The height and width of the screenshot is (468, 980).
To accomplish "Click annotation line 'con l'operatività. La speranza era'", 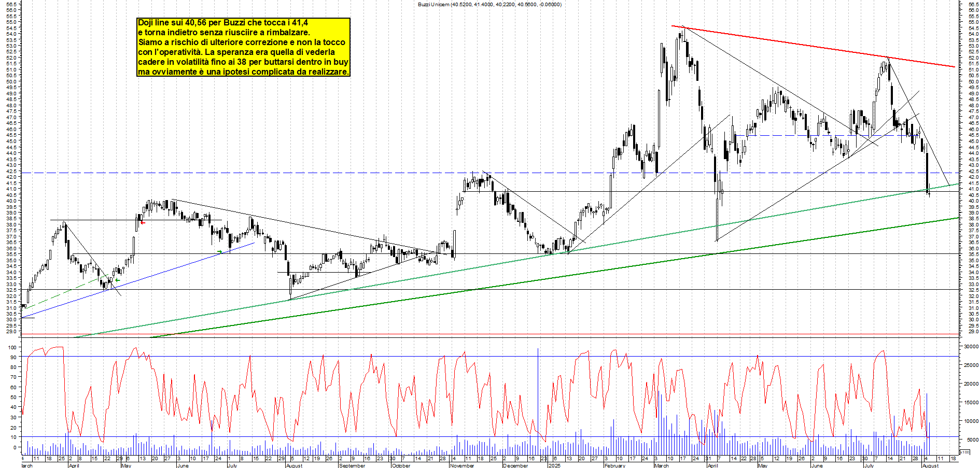I will [x=236, y=52].
